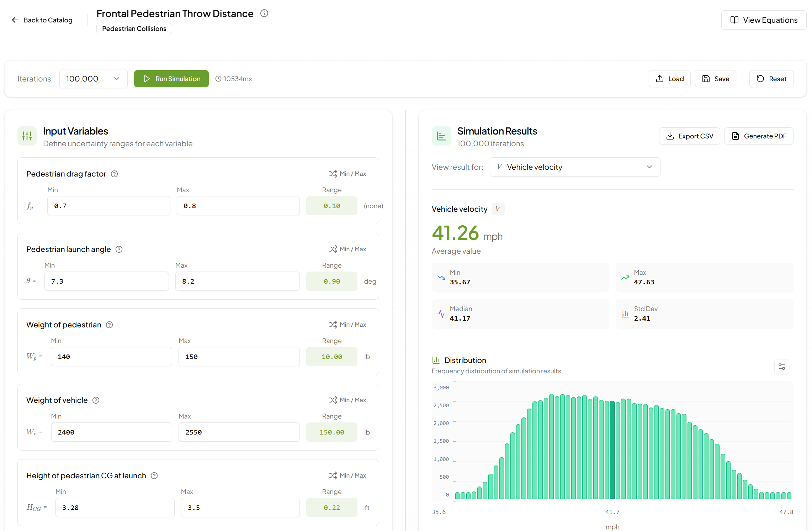Screen dimensions: 812x531
Task: Open the Distribution chart display settings icon
Action: tap(782, 367)
